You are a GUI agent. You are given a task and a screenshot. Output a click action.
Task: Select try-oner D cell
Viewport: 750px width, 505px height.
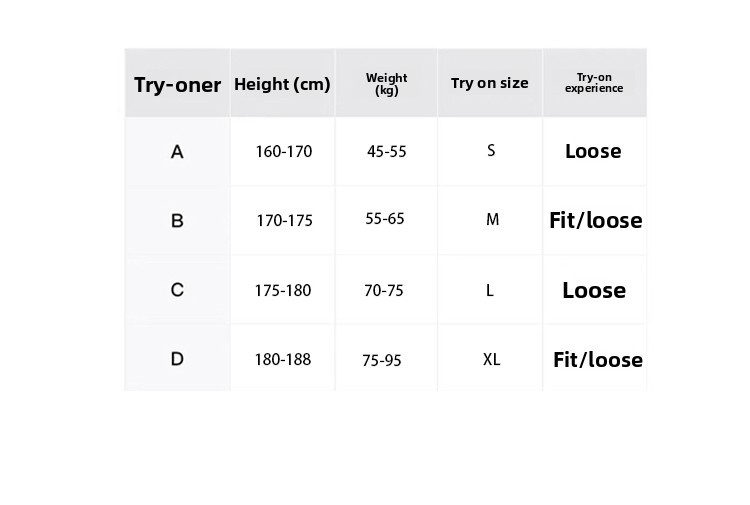pos(177,358)
